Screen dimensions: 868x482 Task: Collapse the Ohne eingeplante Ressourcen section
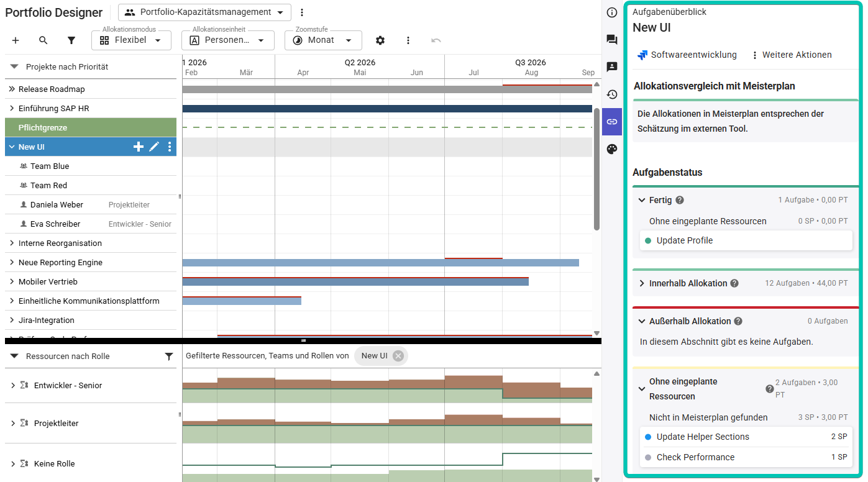pyautogui.click(x=642, y=389)
